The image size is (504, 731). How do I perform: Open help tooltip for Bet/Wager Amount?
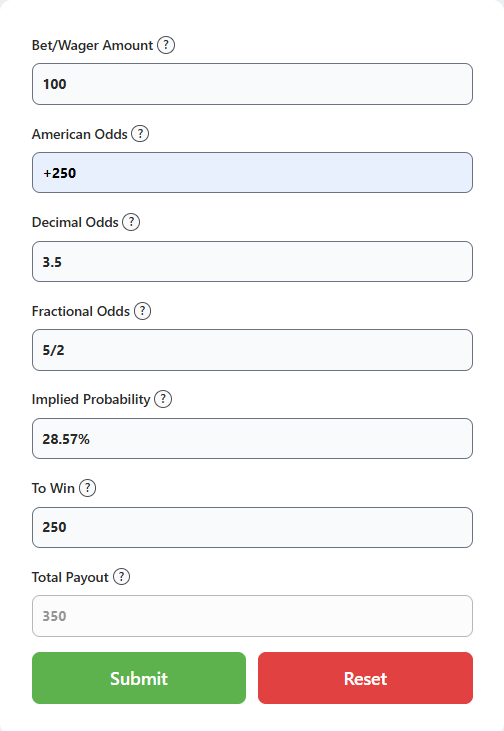[x=166, y=45]
